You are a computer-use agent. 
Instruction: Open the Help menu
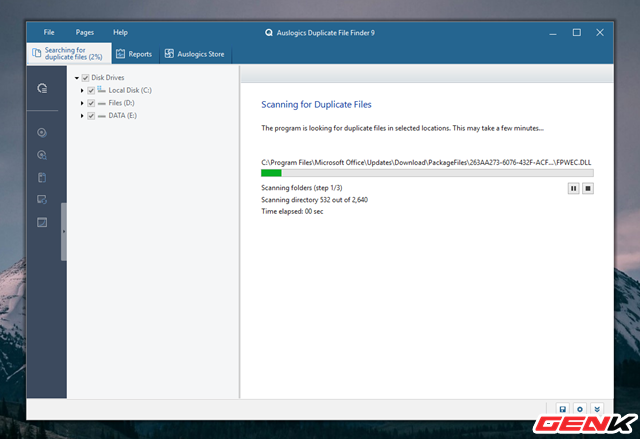[120, 32]
